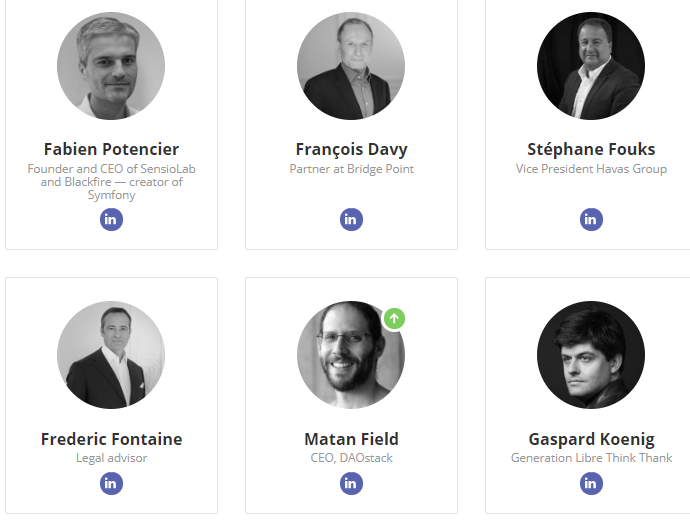Click Stéphane Fouks' round portrait
The width and height of the screenshot is (690, 532).
point(591,66)
